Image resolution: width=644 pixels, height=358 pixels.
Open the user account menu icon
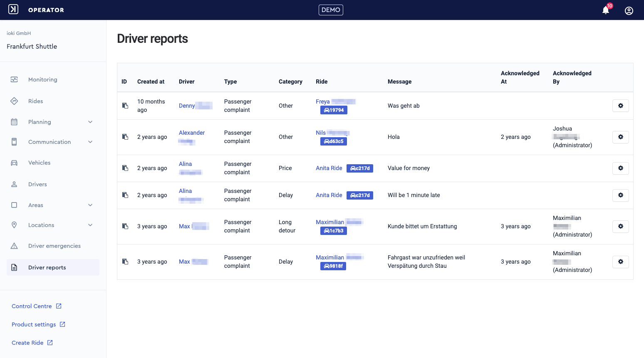point(629,10)
